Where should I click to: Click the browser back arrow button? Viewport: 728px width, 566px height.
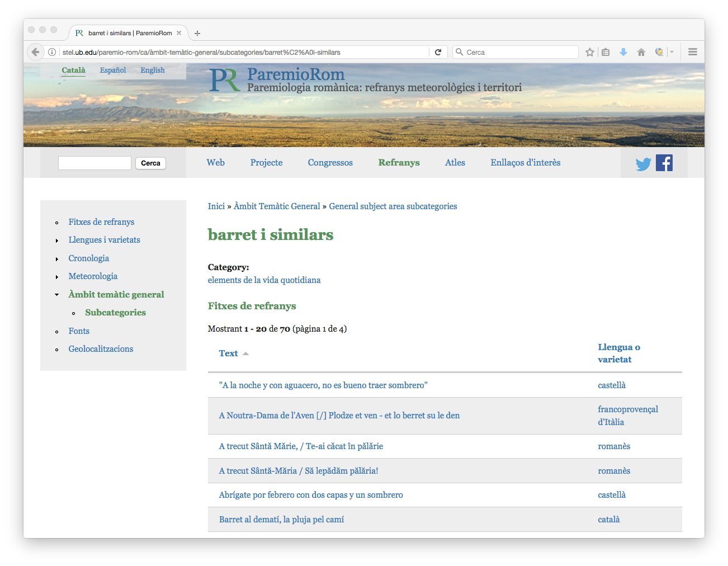point(35,52)
